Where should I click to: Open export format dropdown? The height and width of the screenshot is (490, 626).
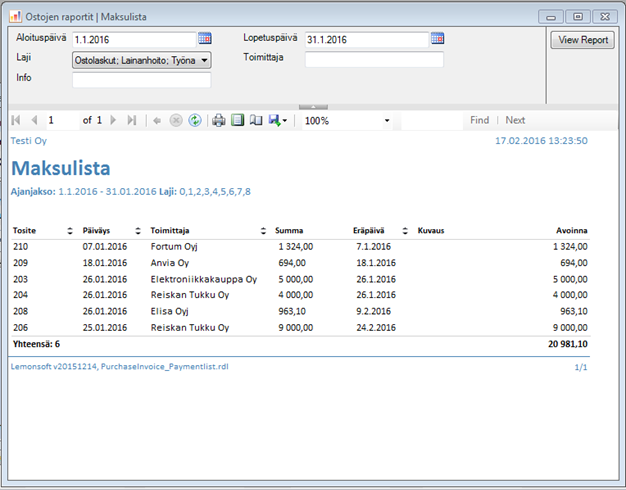click(284, 121)
